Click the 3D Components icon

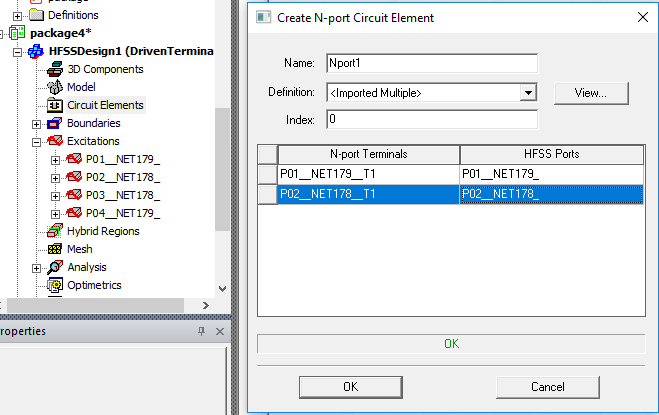pos(56,69)
